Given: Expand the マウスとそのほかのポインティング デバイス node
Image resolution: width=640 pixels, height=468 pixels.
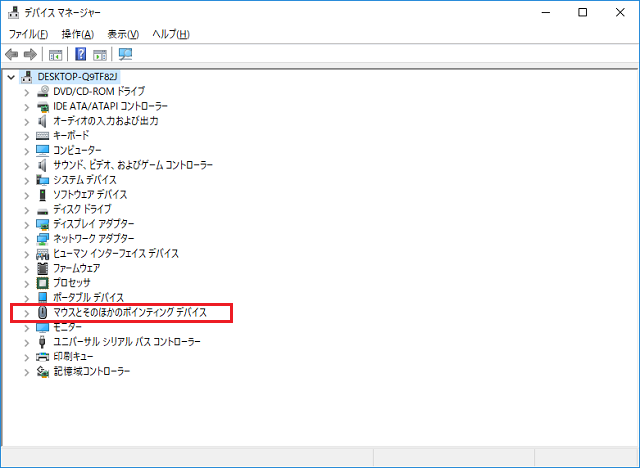Looking at the screenshot, I should tap(27, 313).
